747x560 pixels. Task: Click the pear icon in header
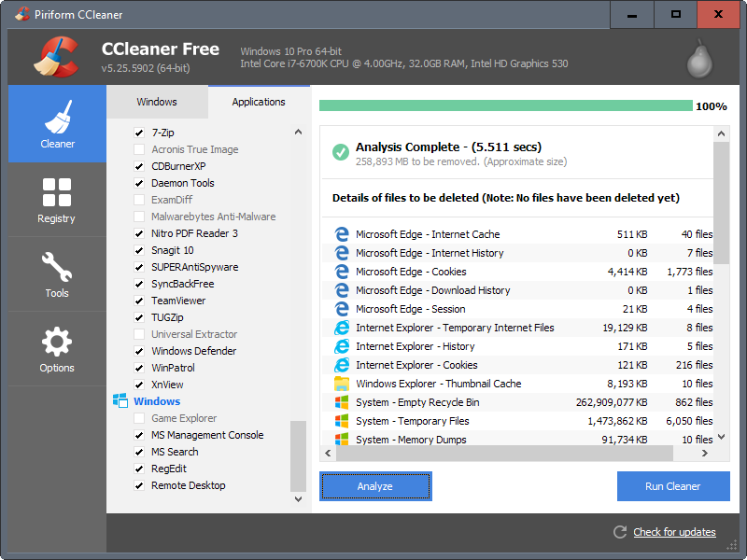click(699, 59)
